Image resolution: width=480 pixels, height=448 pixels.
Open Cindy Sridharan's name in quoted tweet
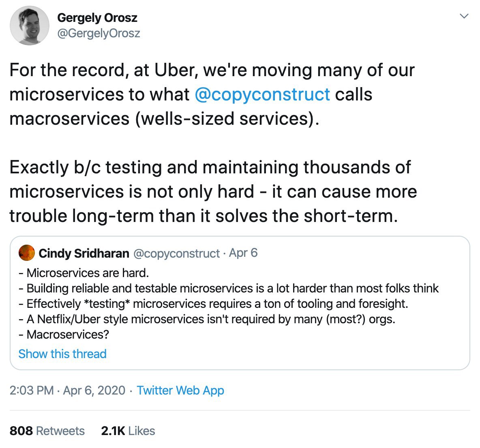pyautogui.click(x=84, y=253)
